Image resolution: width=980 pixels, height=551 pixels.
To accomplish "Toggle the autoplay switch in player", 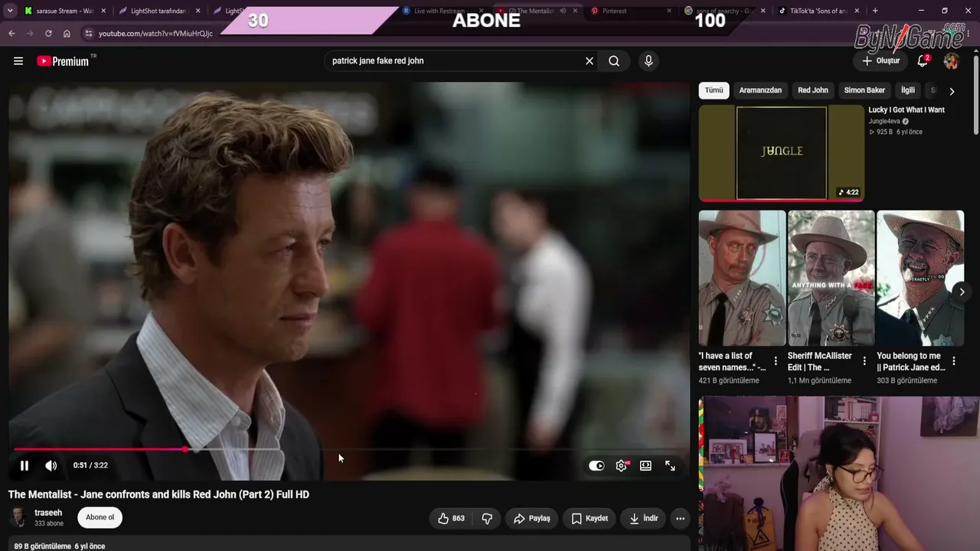I will tap(596, 465).
